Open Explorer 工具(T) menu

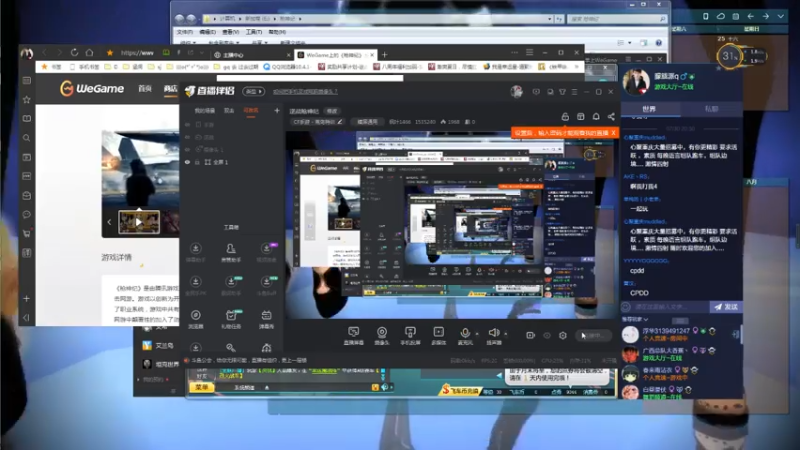pyautogui.click(x=254, y=32)
